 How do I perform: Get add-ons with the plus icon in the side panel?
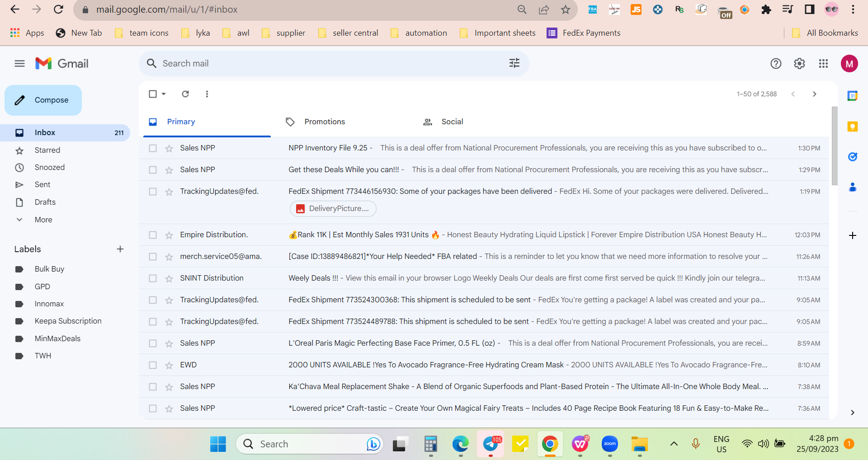853,235
